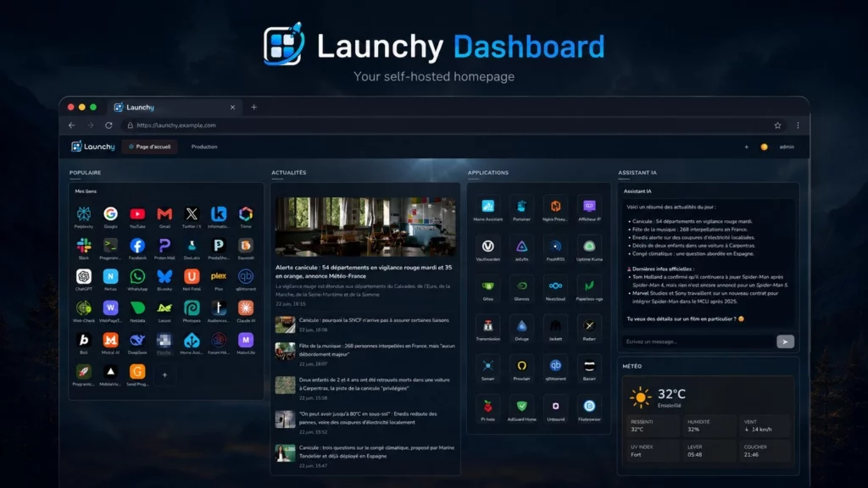Open the ChatGPT link icon
The height and width of the screenshot is (488, 868).
click(84, 277)
